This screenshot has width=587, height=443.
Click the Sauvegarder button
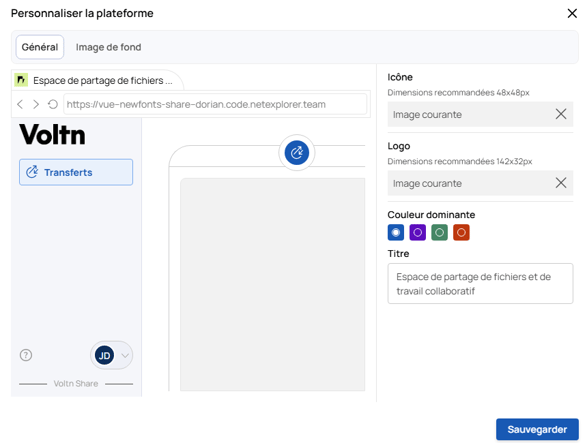click(537, 429)
